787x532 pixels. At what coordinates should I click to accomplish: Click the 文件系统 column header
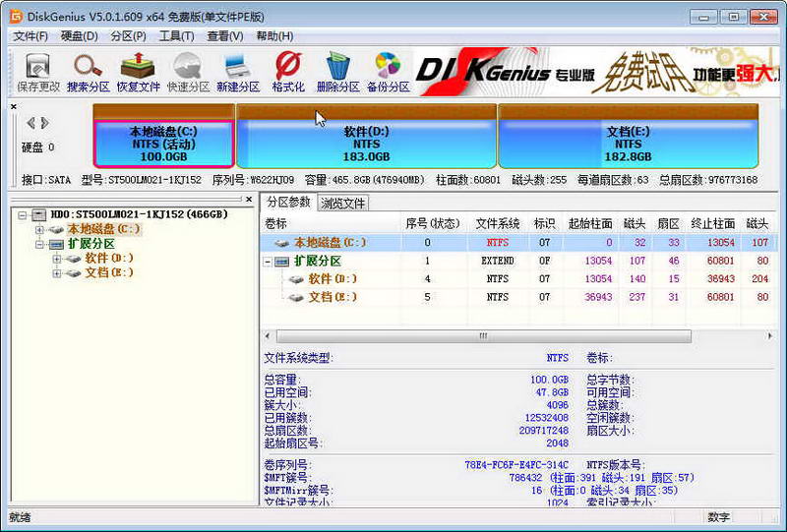[498, 224]
